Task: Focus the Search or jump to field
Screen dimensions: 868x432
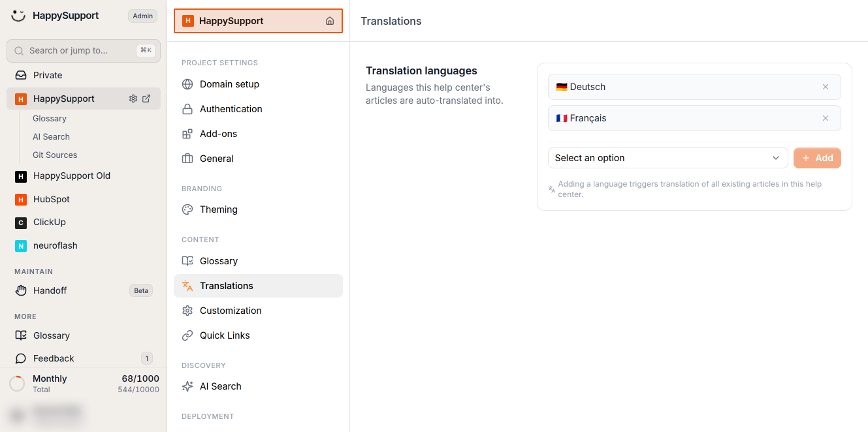Action: 84,50
